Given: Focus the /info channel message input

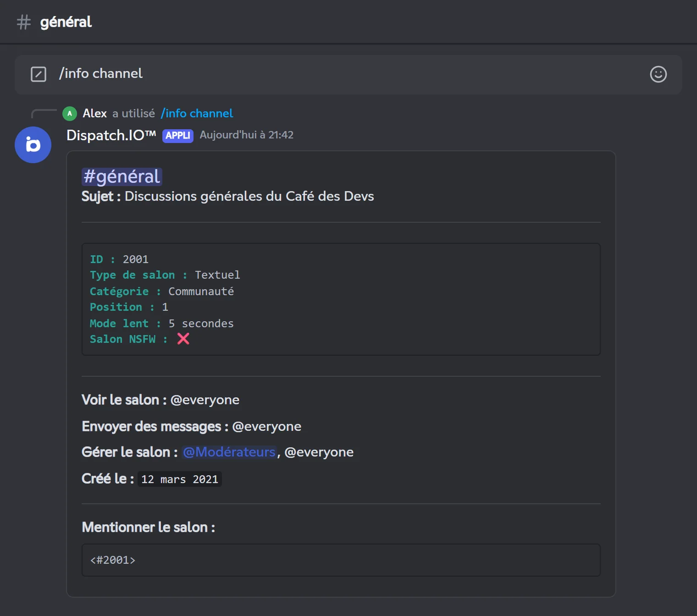Looking at the screenshot, I should click(348, 75).
